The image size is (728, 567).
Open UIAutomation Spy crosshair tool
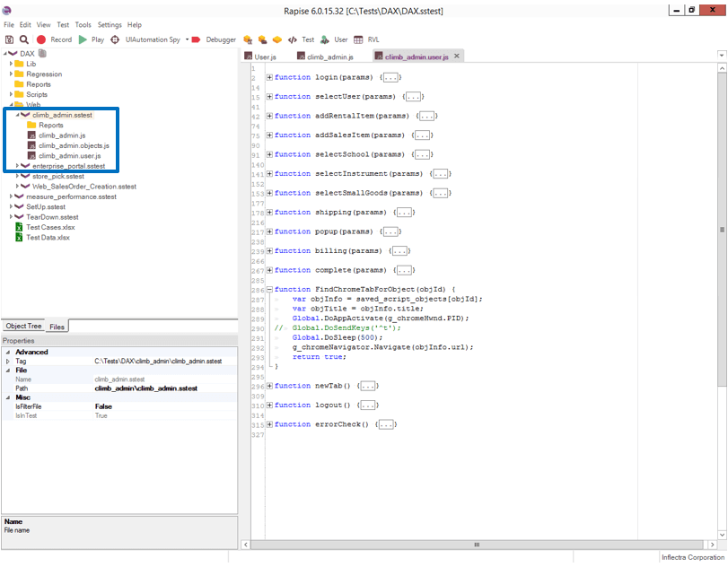115,39
